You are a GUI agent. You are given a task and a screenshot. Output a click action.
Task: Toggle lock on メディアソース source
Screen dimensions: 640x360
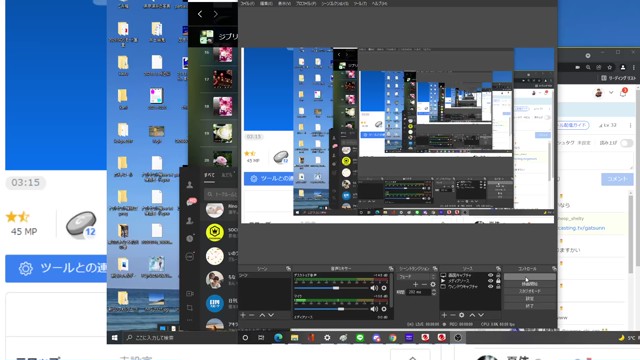[498, 281]
